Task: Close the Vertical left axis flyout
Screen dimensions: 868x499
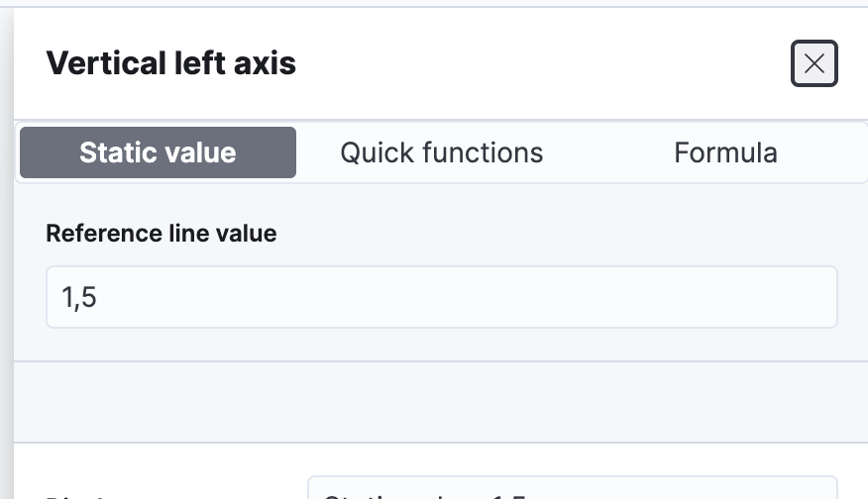Action: [814, 64]
